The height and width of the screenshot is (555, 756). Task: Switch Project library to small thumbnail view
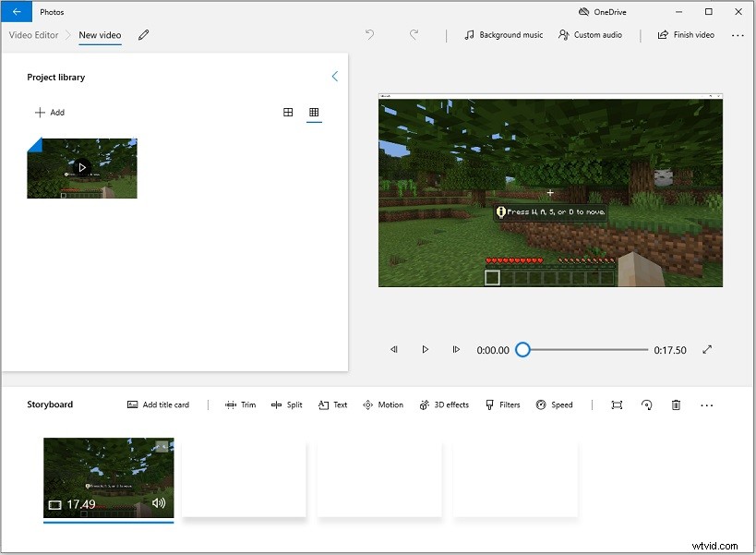pyautogui.click(x=314, y=112)
